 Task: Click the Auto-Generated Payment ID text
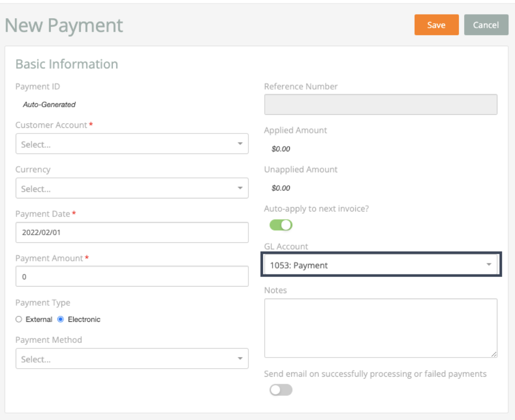(49, 104)
